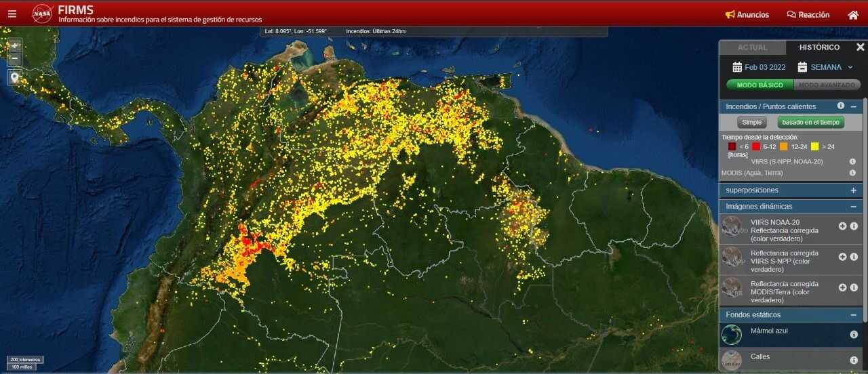Expand the superposiciones section
This screenshot has height=374, width=868.
click(853, 190)
